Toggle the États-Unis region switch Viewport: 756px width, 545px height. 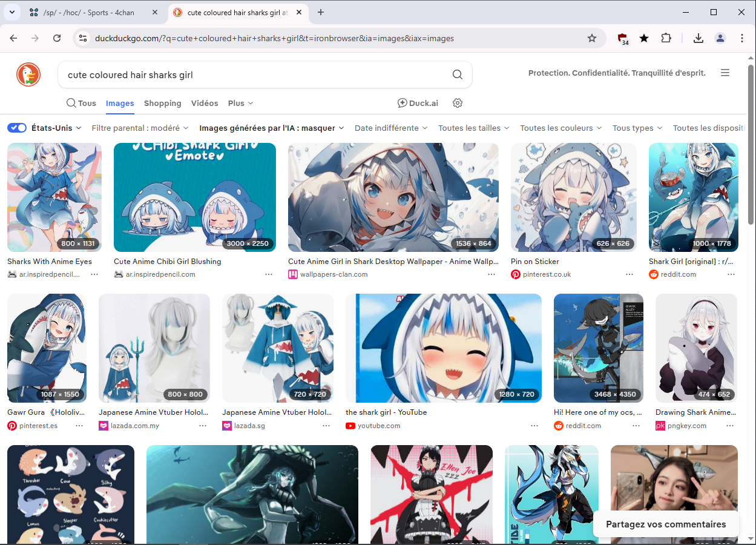(x=17, y=128)
